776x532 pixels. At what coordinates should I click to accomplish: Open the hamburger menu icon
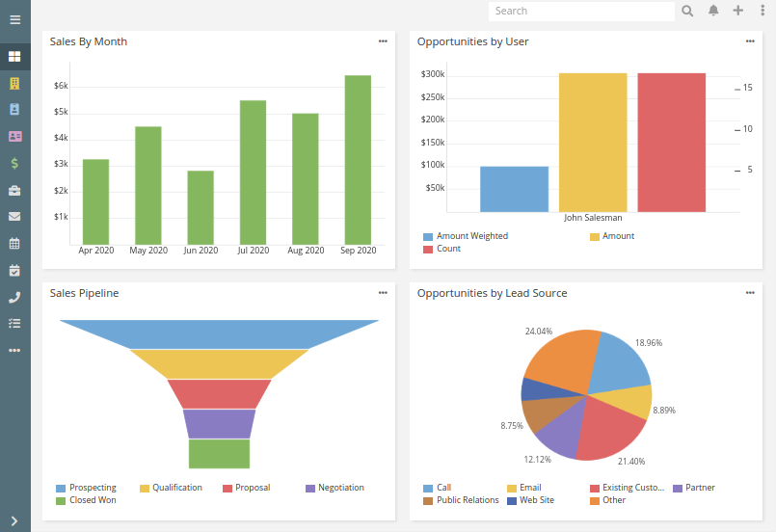[14, 20]
